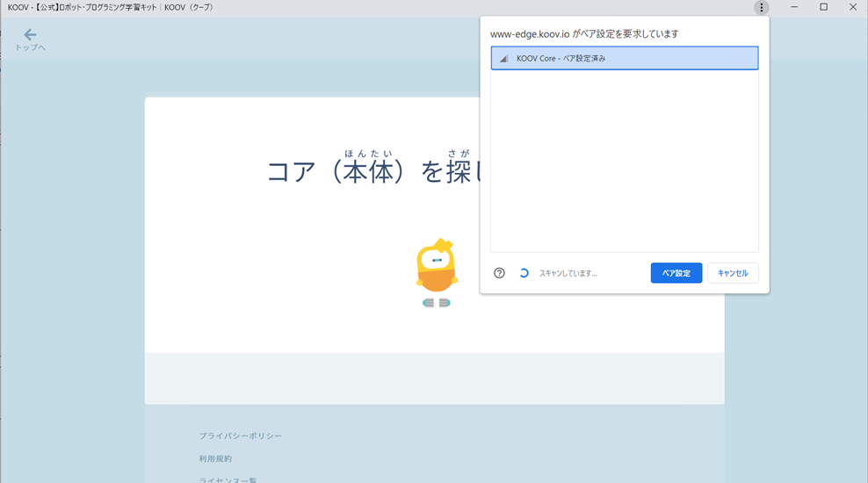Click the www-edge.koov.io pairing request title
This screenshot has height=483, width=868.
(x=583, y=34)
